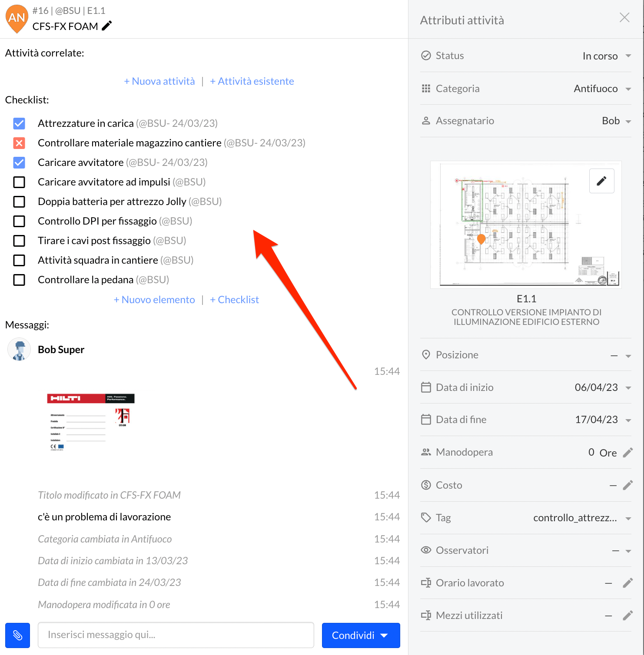Edit the floor plan with pencil icon
This screenshot has height=655, width=644.
(x=601, y=181)
